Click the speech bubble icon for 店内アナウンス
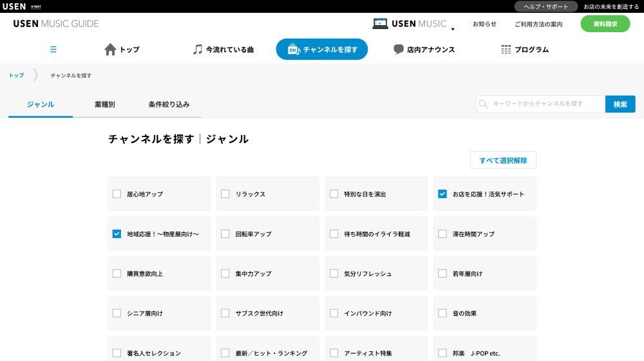 click(x=399, y=50)
